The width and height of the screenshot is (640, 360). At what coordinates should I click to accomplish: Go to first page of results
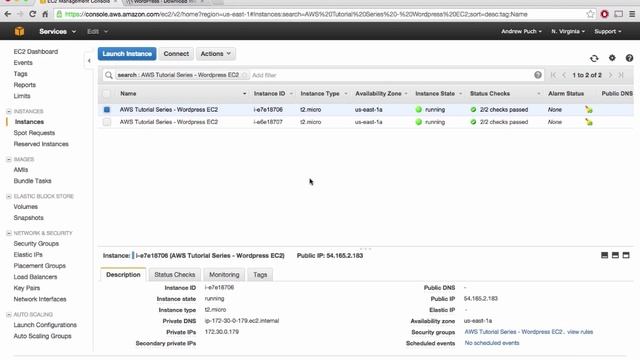coord(553,75)
